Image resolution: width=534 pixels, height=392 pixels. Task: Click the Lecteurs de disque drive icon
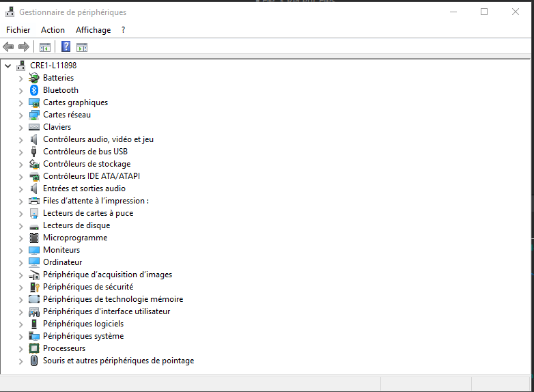(34, 227)
